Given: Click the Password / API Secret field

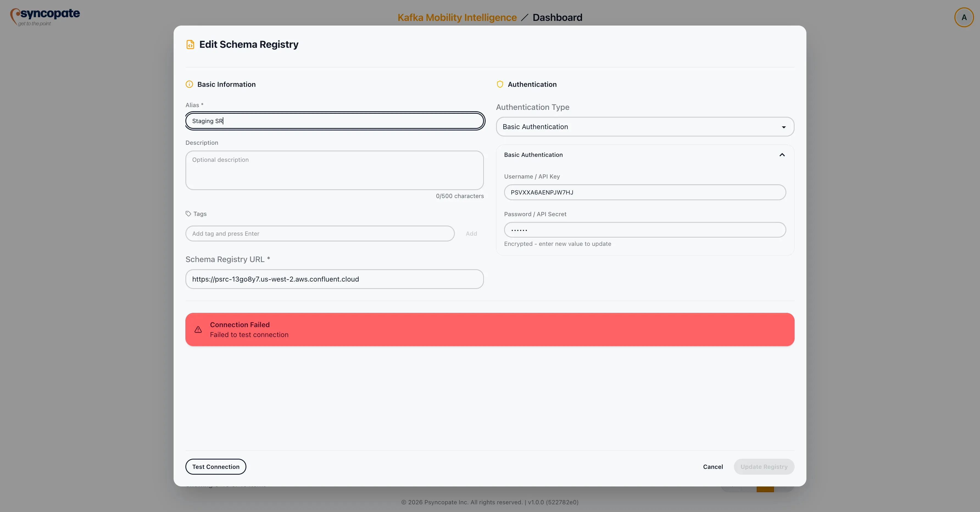Looking at the screenshot, I should pyautogui.click(x=644, y=230).
